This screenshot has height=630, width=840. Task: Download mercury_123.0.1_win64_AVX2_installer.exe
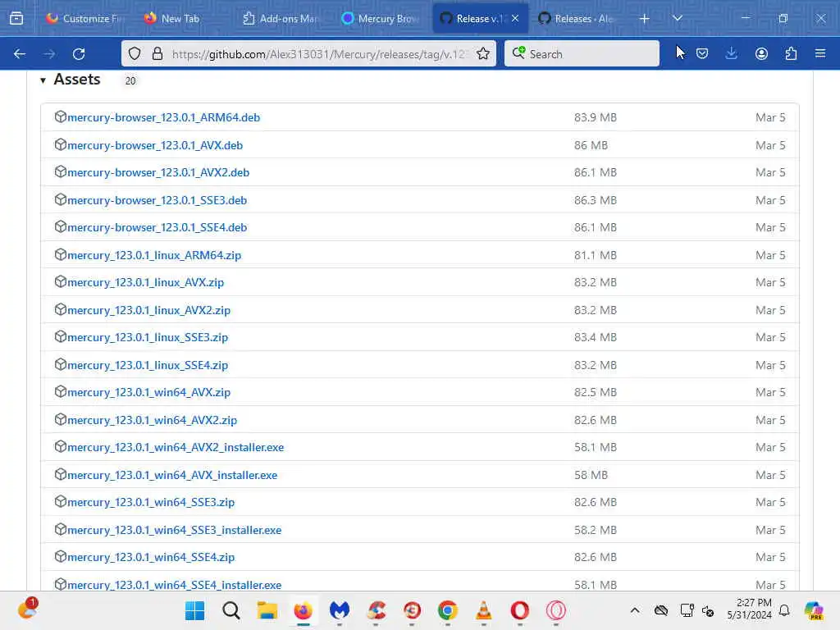(176, 447)
